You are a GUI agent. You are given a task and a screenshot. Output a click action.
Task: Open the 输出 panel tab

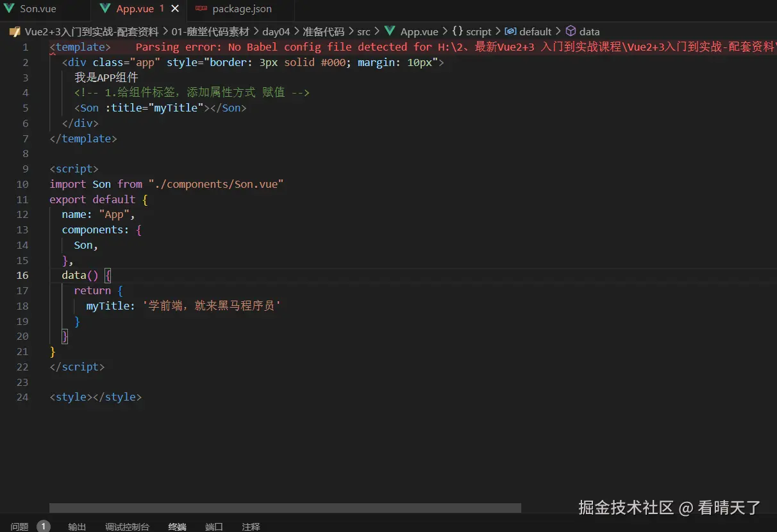[77, 526]
